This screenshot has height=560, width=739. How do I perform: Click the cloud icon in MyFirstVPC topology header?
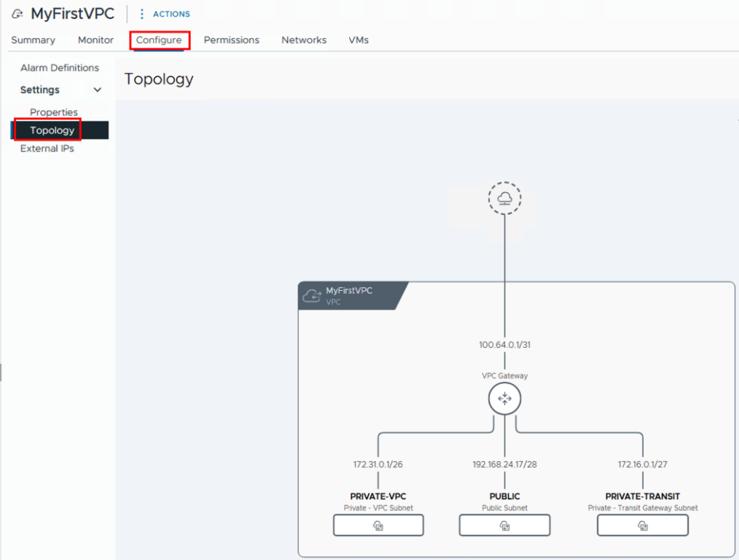(312, 296)
